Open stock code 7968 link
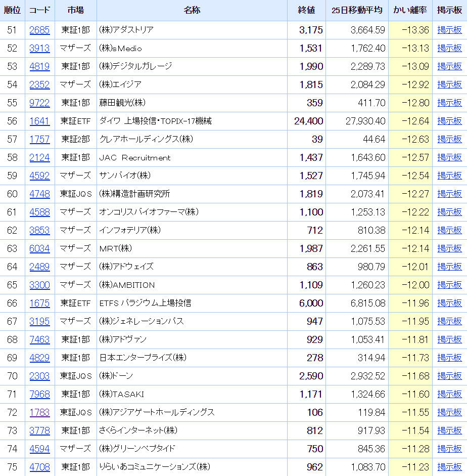The height and width of the screenshot is (476, 467). [39, 395]
